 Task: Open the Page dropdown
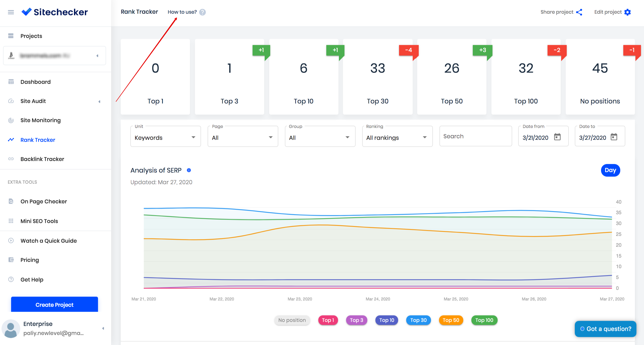243,136
